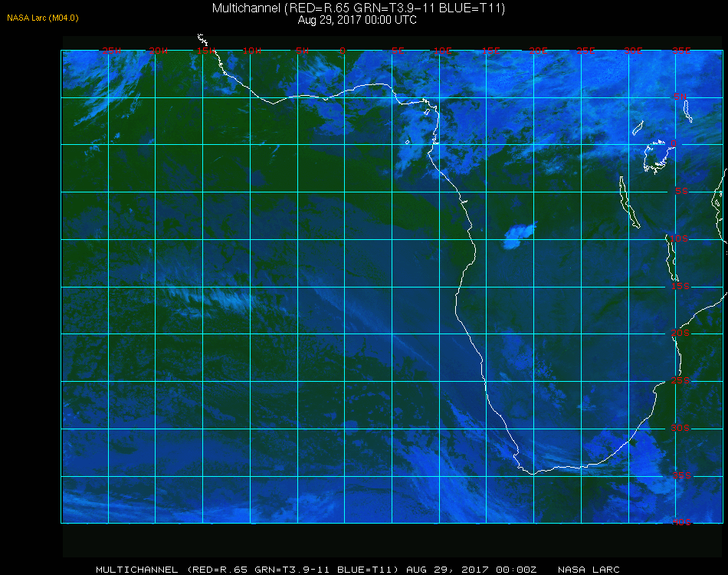728x575 pixels.
Task: Click the 10W longitude label
Action: pyautogui.click(x=252, y=51)
